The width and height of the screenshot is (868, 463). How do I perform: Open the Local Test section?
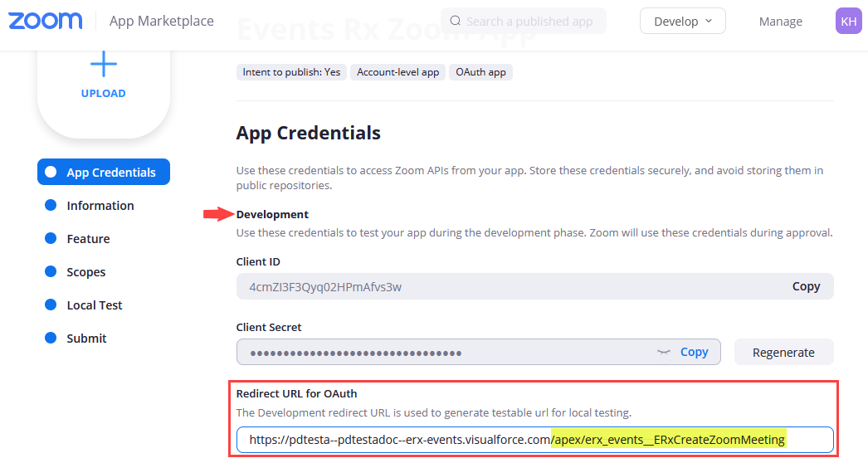point(95,305)
